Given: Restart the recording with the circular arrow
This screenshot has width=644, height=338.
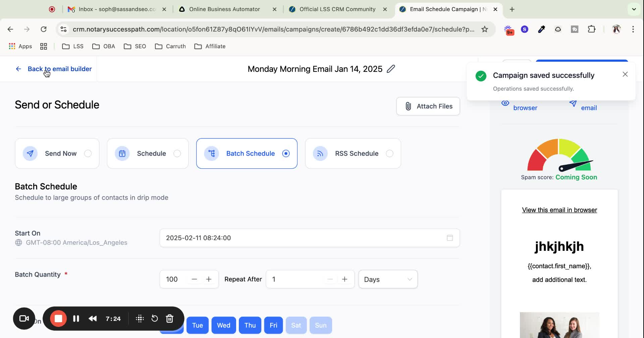Looking at the screenshot, I should click(x=155, y=319).
